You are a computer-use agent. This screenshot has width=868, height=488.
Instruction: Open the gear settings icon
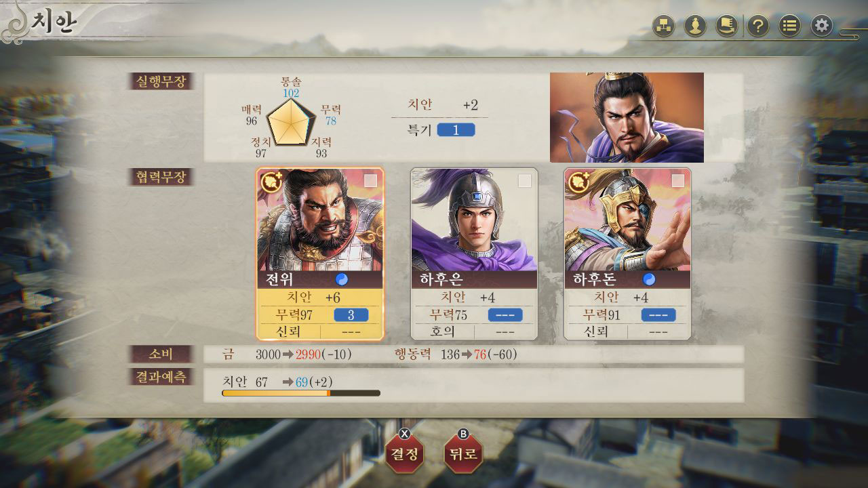point(821,26)
